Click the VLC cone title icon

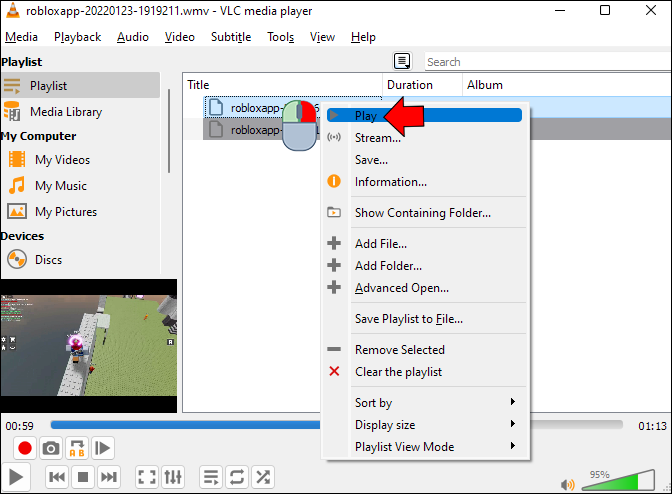click(x=12, y=10)
